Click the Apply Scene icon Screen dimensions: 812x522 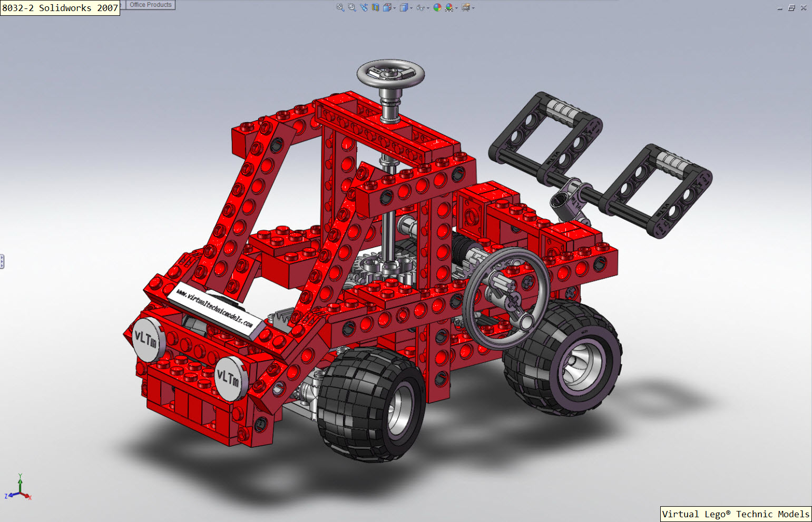click(x=449, y=7)
